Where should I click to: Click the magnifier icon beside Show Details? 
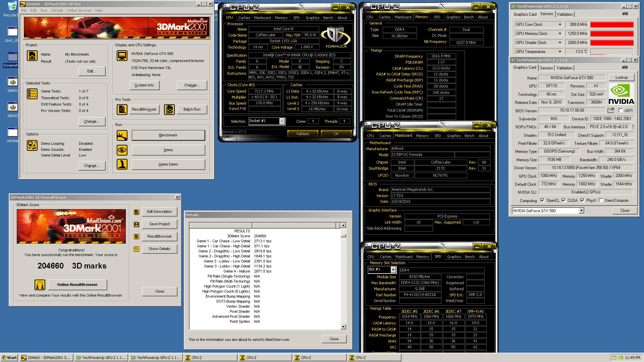137,249
